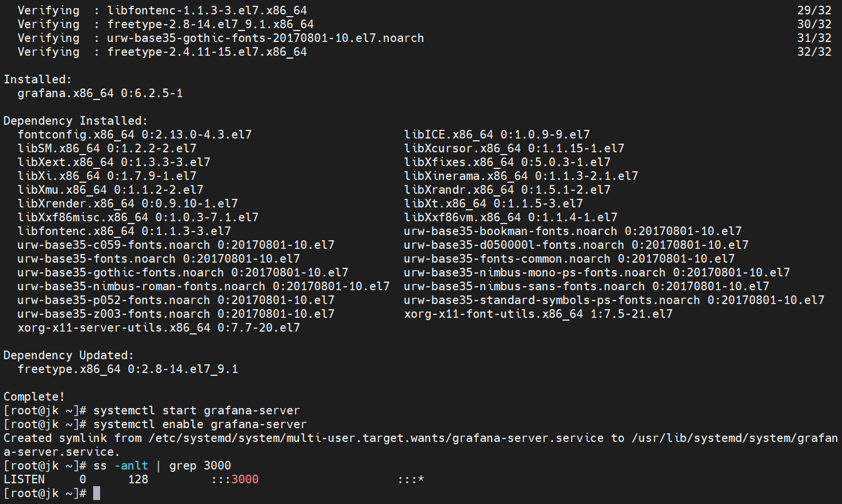
Task: Click the 29/32 counter on the libfontenc line
Action: click(x=814, y=10)
